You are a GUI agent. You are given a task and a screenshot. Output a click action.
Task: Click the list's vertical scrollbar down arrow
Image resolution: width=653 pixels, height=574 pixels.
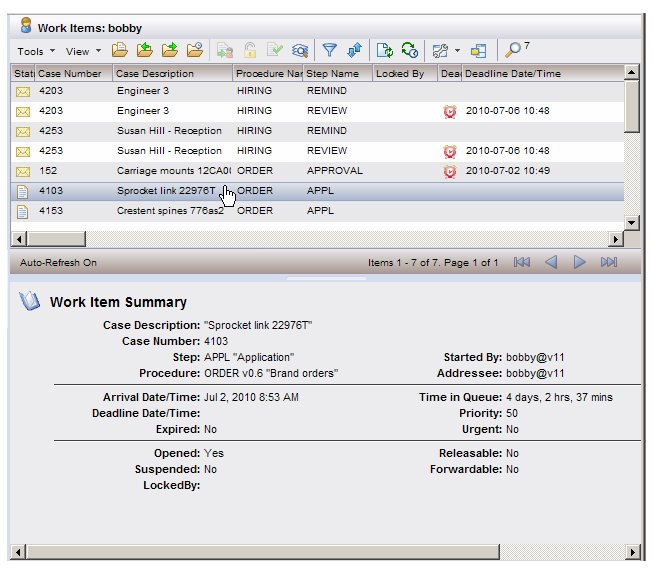[631, 222]
